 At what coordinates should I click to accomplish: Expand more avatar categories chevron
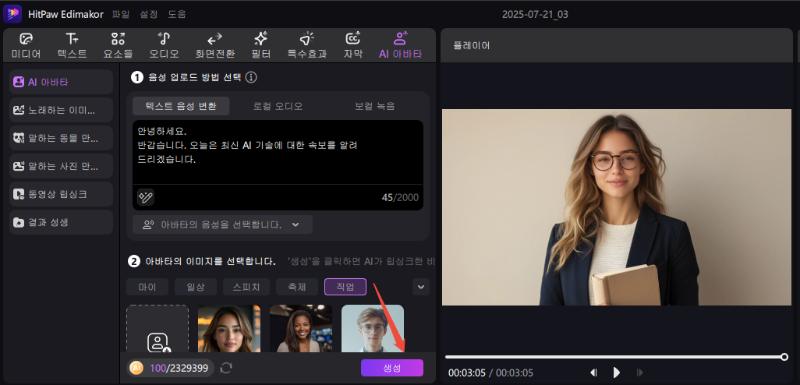pyautogui.click(x=420, y=287)
